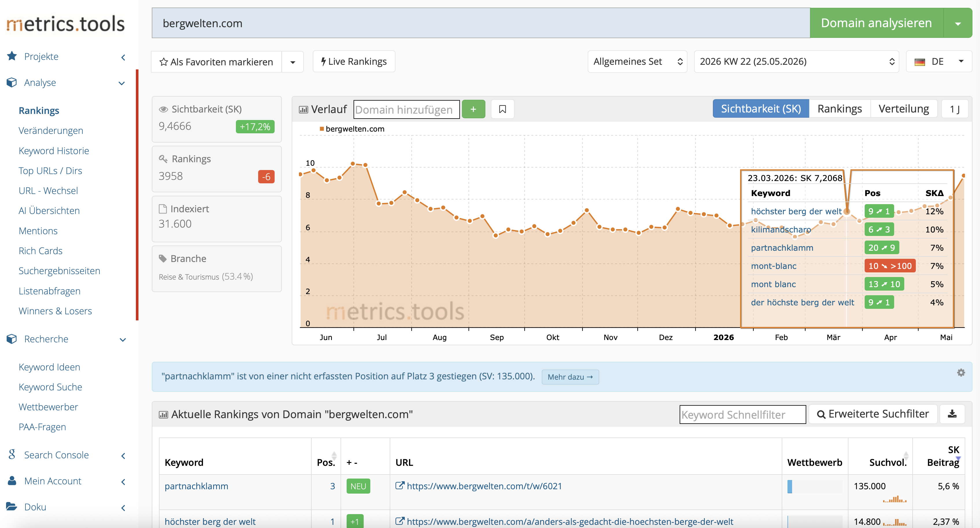Viewport: 980px width, 528px height.
Task: Click the metrics.tools logo
Action: (x=65, y=24)
